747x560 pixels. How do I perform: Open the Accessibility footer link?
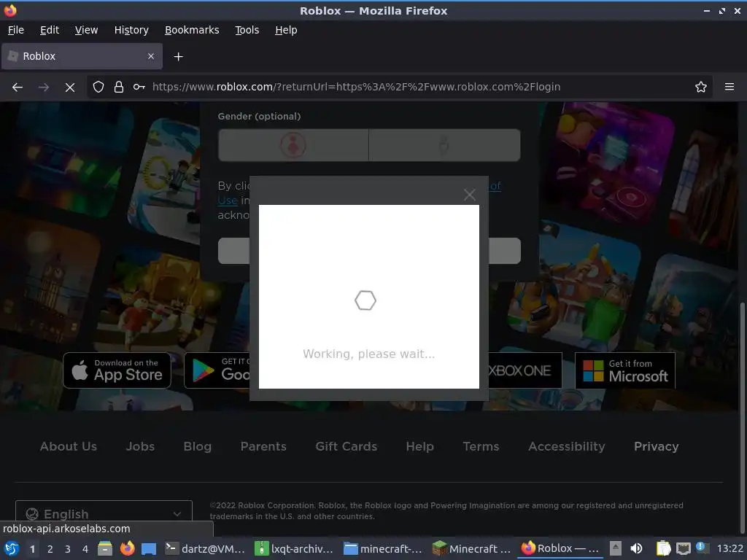pos(566,447)
